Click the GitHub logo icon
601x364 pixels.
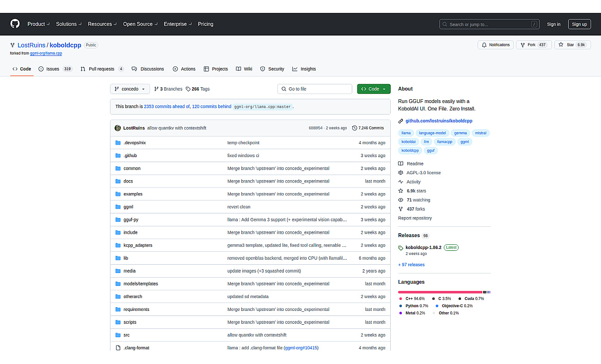15,24
